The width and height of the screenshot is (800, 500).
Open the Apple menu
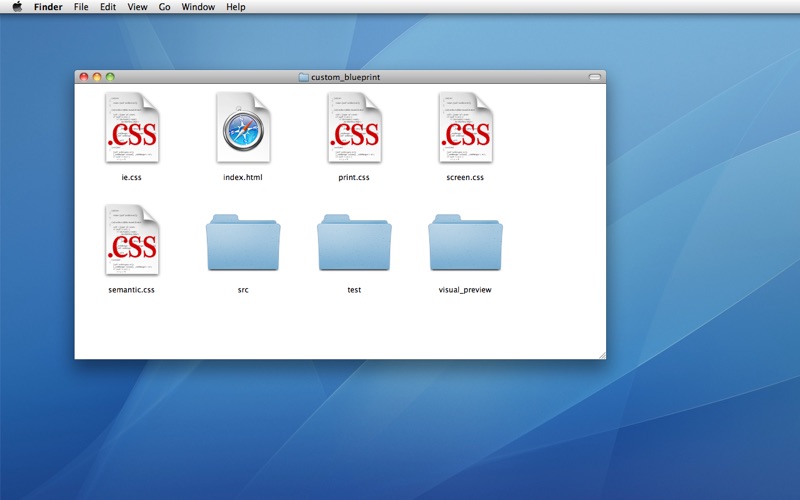point(17,7)
